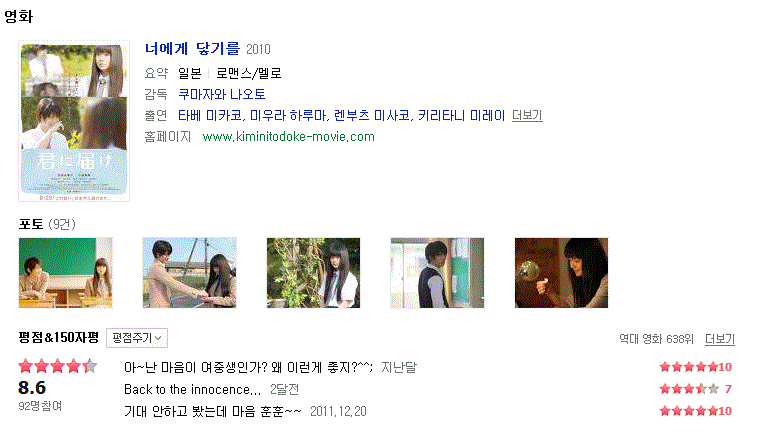Open the photo of girl beside vines
The image size is (771, 437).
tap(314, 273)
